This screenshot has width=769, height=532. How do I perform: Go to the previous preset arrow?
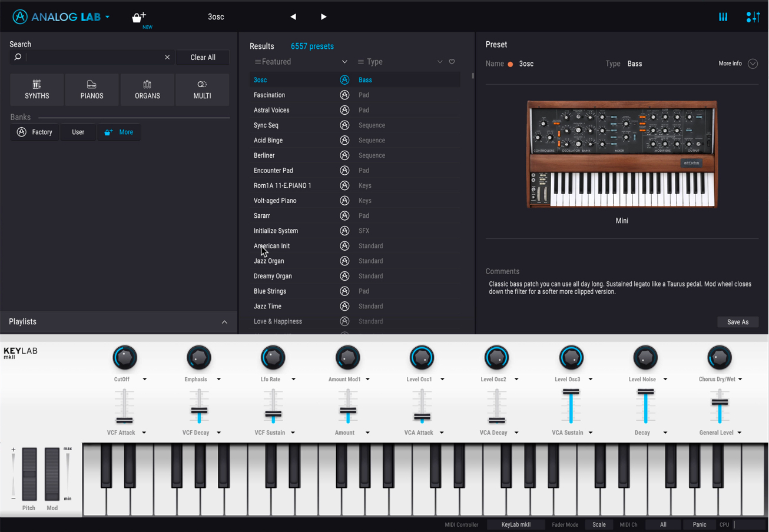[293, 17]
